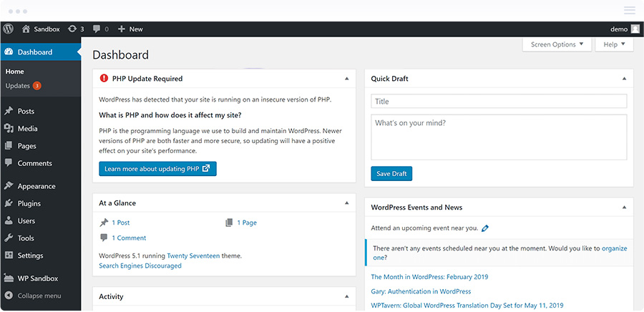Click the WordPress logo in admin bar

click(8, 29)
